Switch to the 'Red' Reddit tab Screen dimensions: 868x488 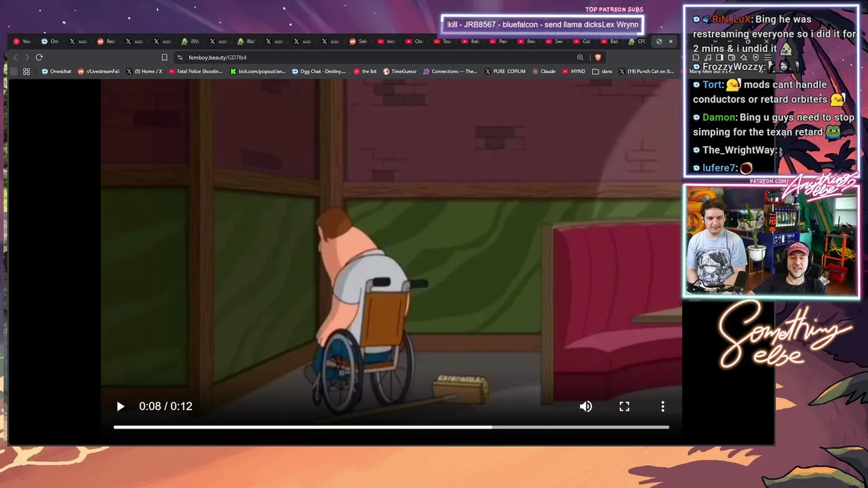(106, 41)
